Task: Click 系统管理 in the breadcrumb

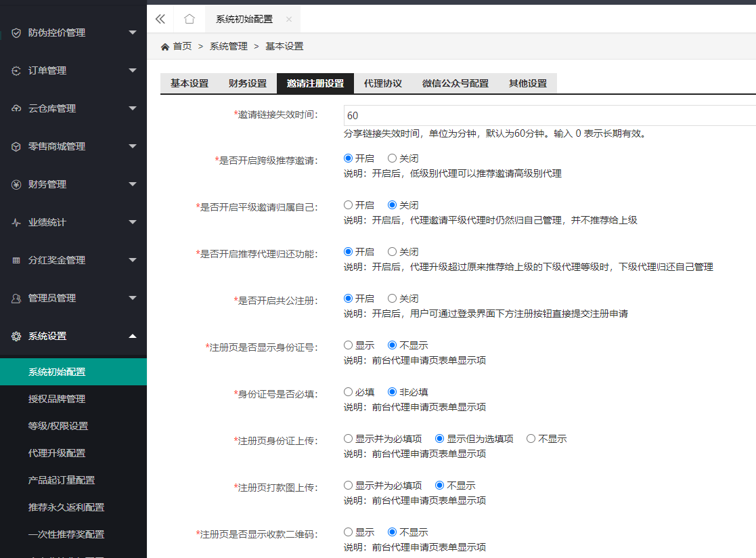Action: (x=229, y=46)
